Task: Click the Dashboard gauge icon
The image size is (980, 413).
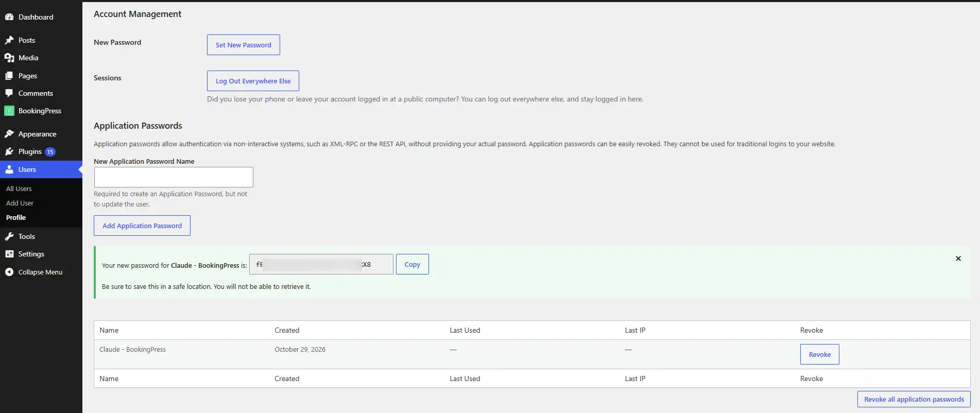Action: (x=9, y=17)
